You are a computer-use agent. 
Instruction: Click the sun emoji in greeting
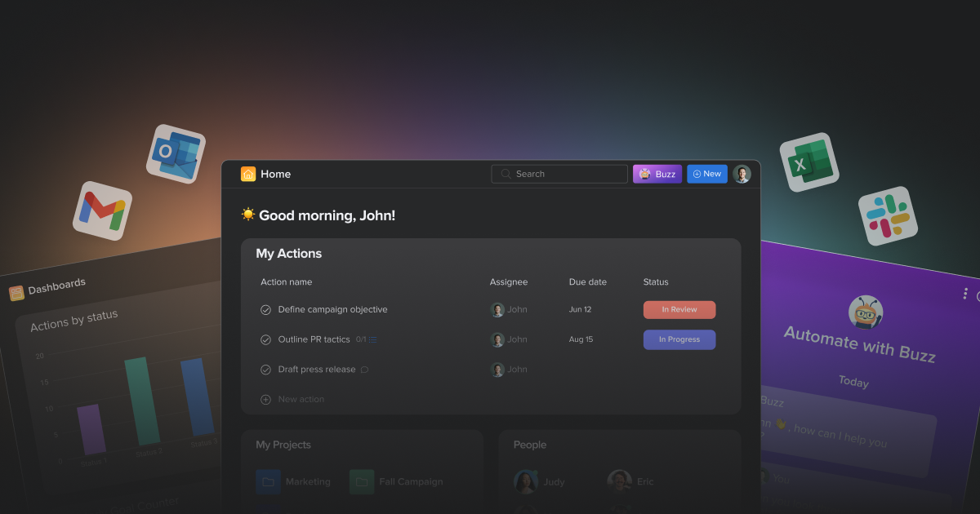pos(248,215)
